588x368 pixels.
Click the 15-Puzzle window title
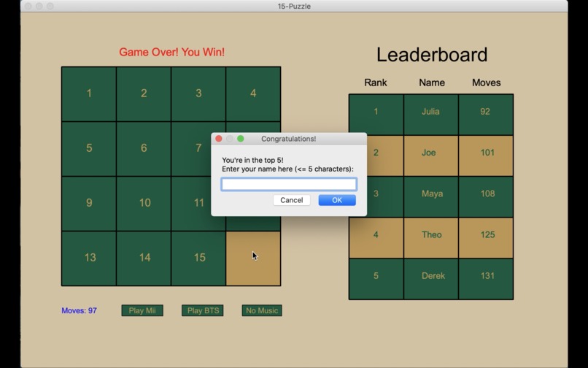click(x=294, y=6)
